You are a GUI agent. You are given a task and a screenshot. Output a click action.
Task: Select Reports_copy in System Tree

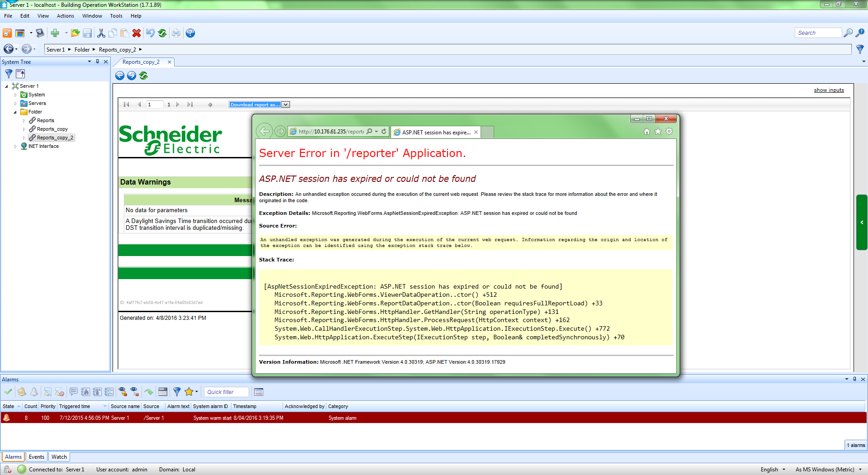pyautogui.click(x=52, y=129)
